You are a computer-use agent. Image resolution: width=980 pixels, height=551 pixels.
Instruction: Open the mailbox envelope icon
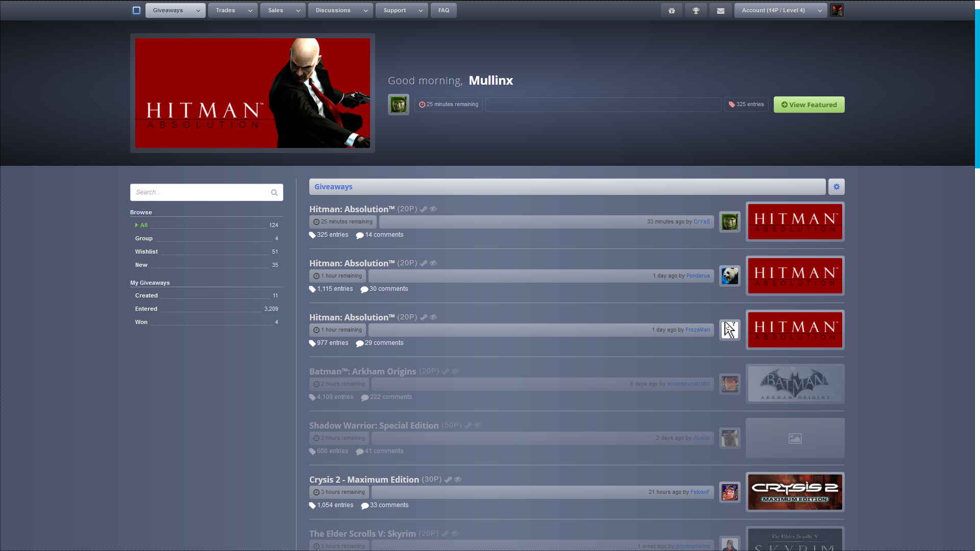(x=720, y=10)
